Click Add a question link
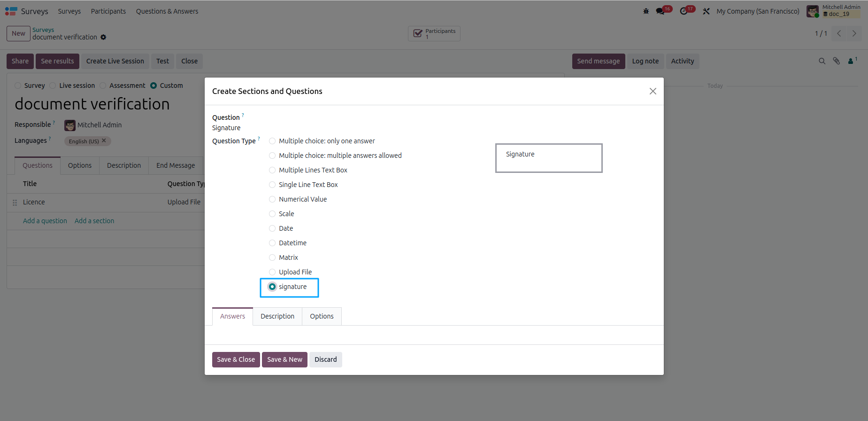This screenshot has height=421, width=868. pos(45,221)
